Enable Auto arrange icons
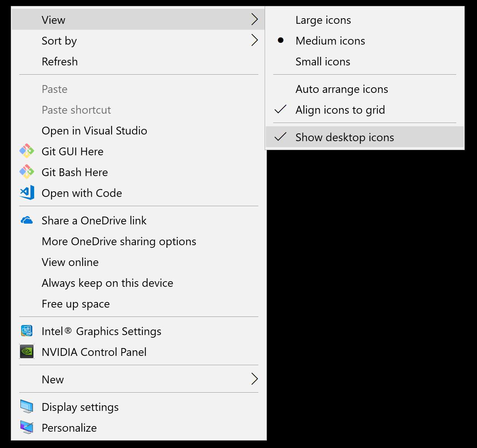Image resolution: width=477 pixels, height=448 pixels. click(342, 89)
